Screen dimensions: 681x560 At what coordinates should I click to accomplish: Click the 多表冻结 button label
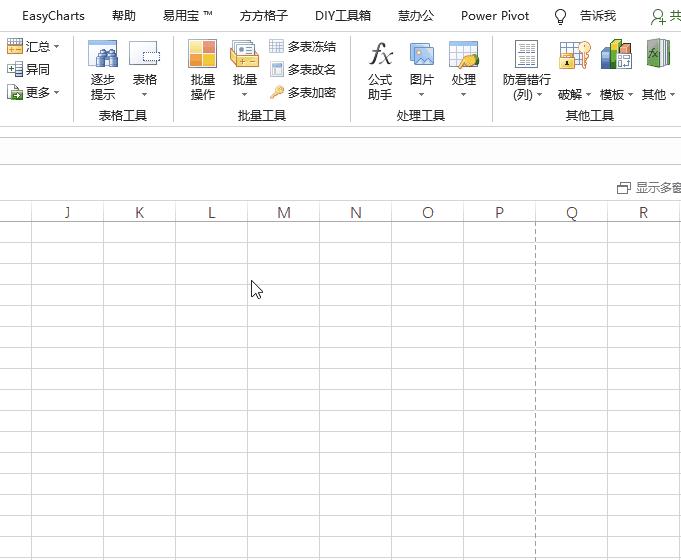[x=311, y=46]
